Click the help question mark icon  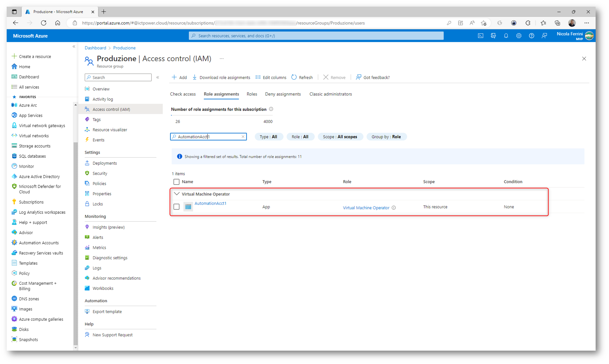pos(531,36)
